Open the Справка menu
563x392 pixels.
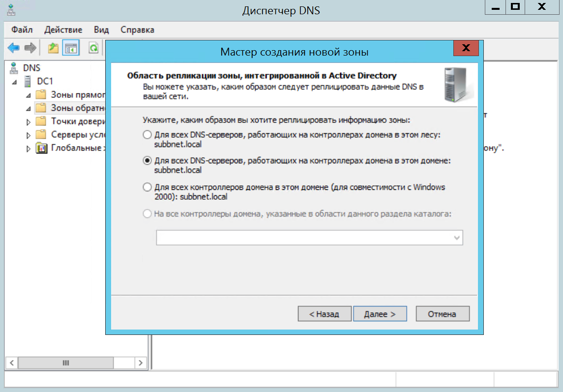click(x=137, y=30)
